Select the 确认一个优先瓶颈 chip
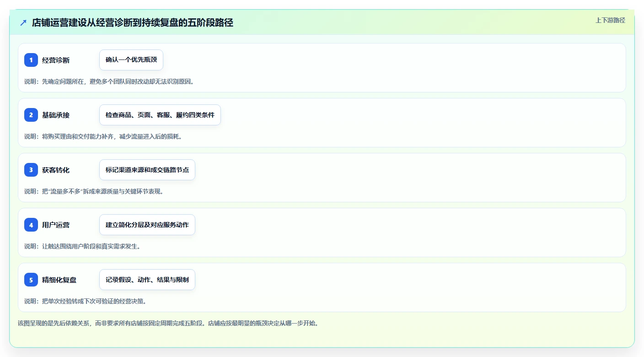This screenshot has width=644, height=357. (131, 60)
